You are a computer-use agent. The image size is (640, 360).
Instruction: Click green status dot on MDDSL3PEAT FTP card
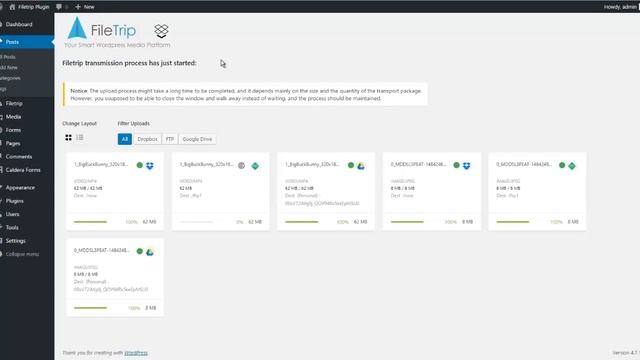pos(562,165)
